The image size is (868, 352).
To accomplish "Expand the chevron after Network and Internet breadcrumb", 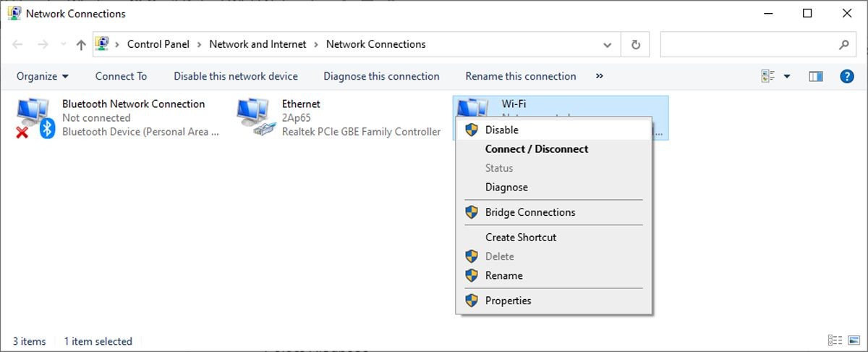I will click(316, 44).
